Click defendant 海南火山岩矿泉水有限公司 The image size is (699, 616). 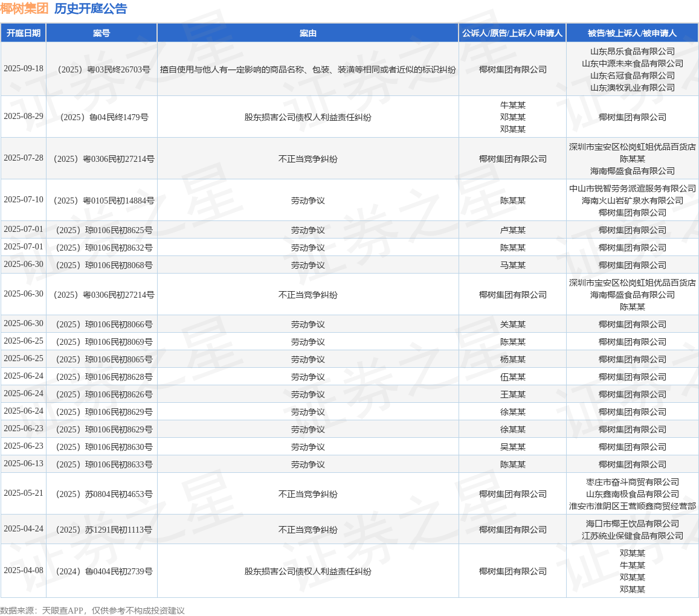tap(632, 201)
